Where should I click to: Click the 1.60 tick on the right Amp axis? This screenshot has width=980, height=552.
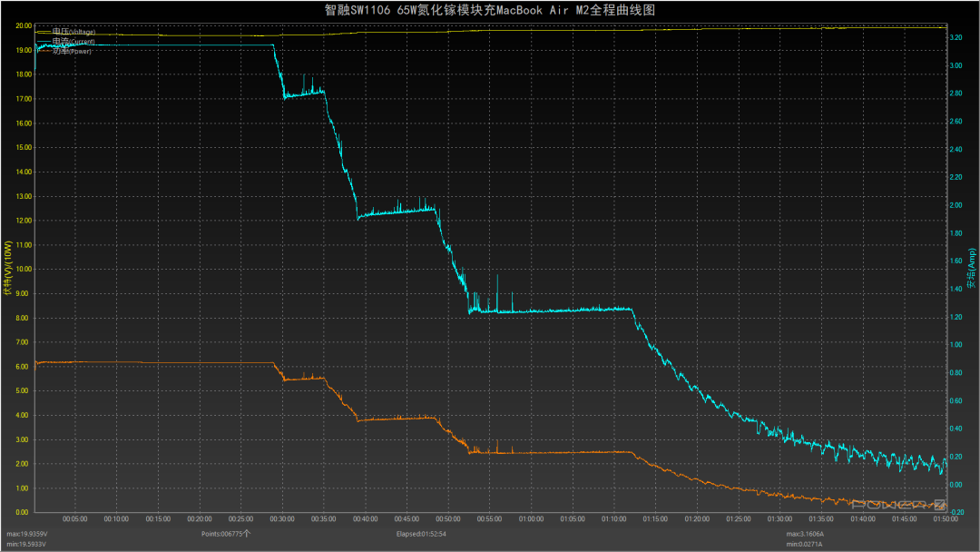pyautogui.click(x=955, y=261)
